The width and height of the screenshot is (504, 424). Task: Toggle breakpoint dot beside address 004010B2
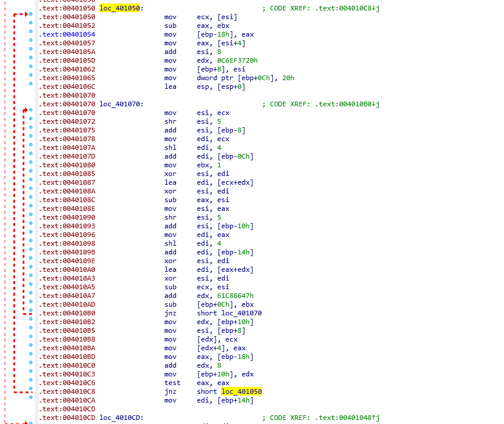(31, 319)
